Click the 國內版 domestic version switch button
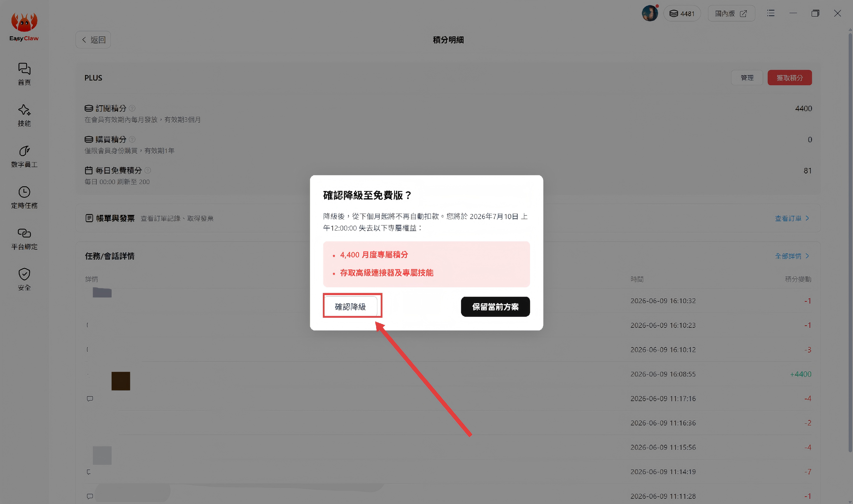Viewport: 853px width, 504px height. (x=731, y=13)
